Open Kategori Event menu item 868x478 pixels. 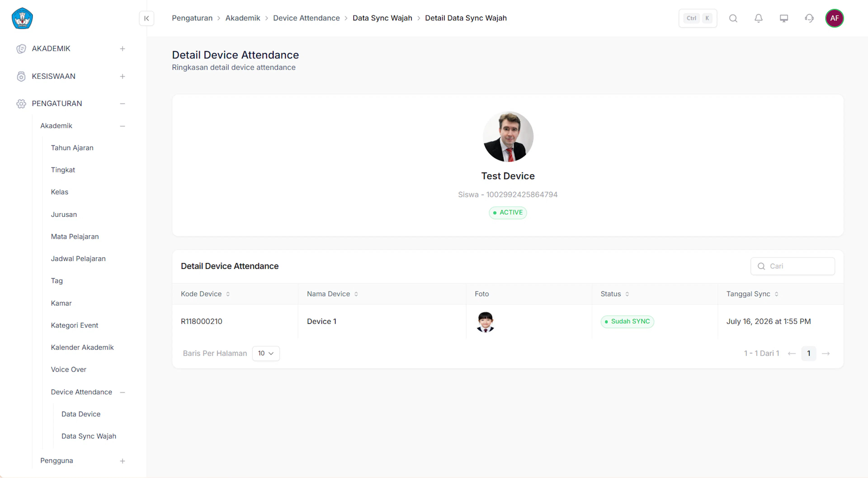pos(74,325)
